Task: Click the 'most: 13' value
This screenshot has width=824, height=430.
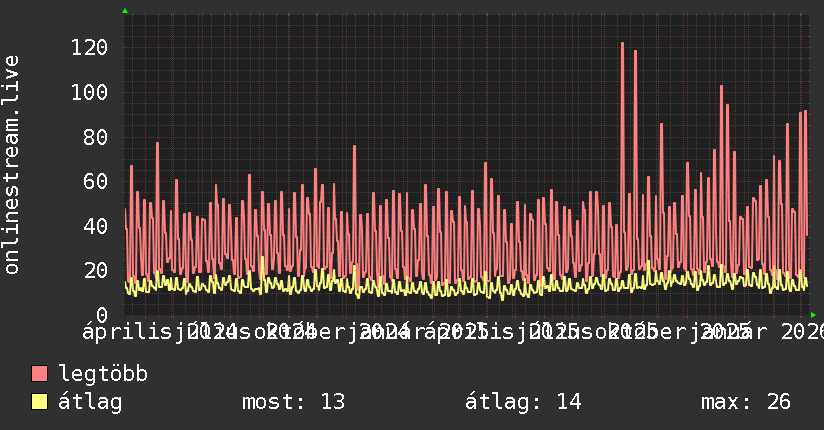Action: 293,402
